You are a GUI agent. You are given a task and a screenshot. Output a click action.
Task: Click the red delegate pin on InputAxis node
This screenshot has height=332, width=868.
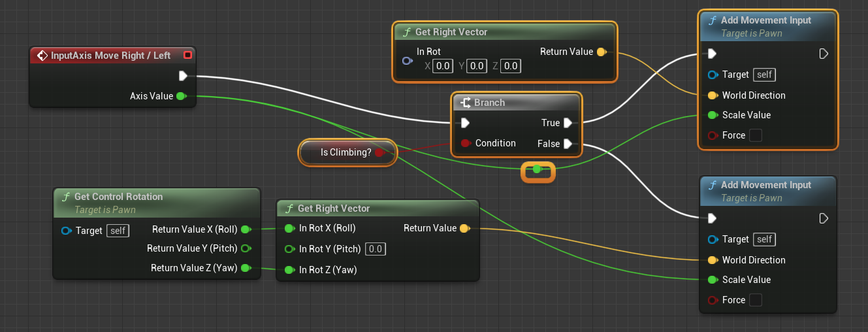(x=187, y=56)
